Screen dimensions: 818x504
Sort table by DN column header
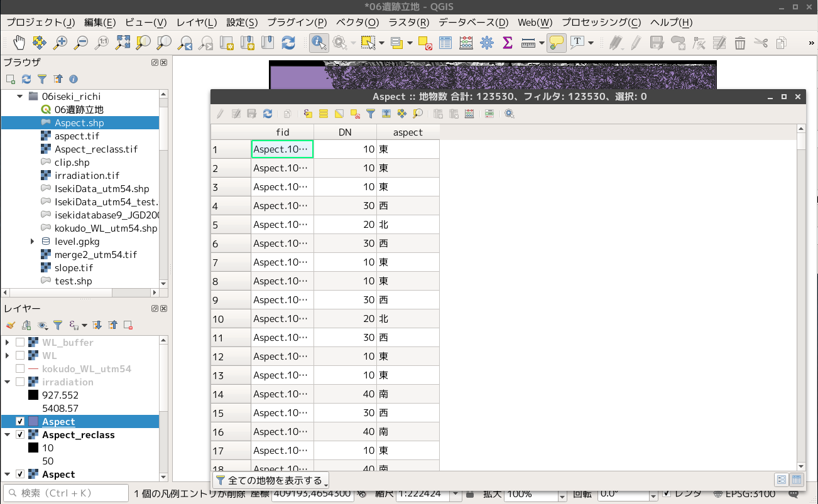coord(345,132)
